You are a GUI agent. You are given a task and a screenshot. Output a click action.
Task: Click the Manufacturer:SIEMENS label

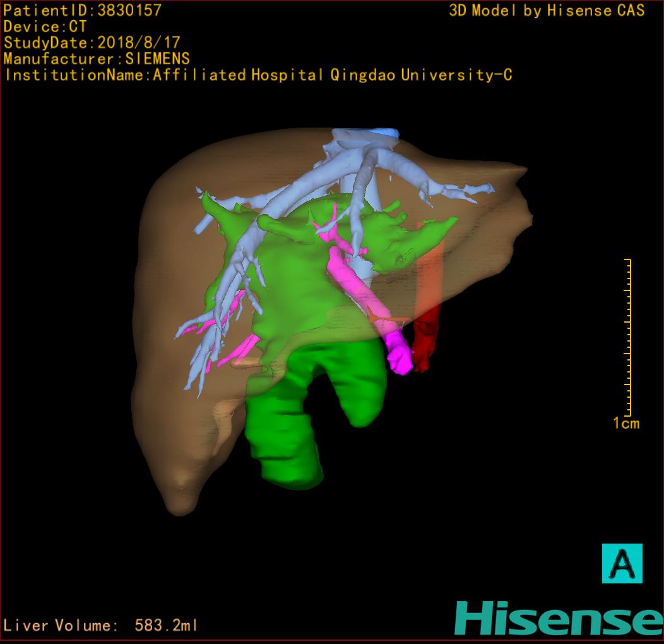click(x=97, y=59)
